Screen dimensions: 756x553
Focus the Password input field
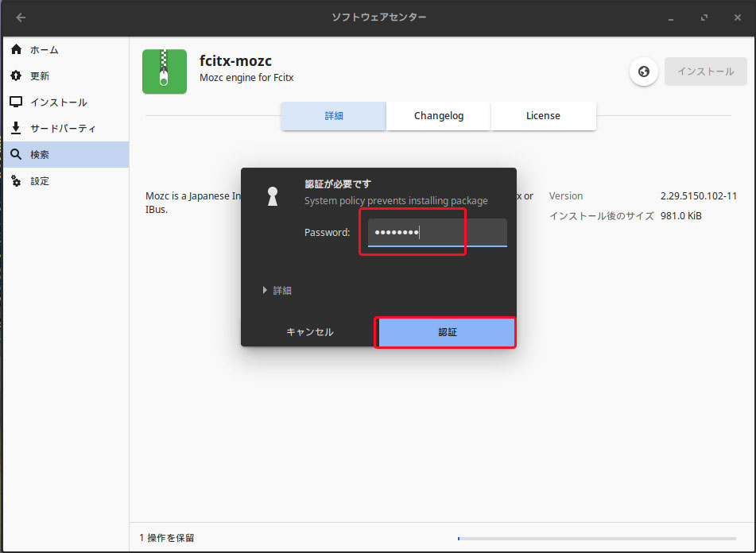[x=436, y=233]
